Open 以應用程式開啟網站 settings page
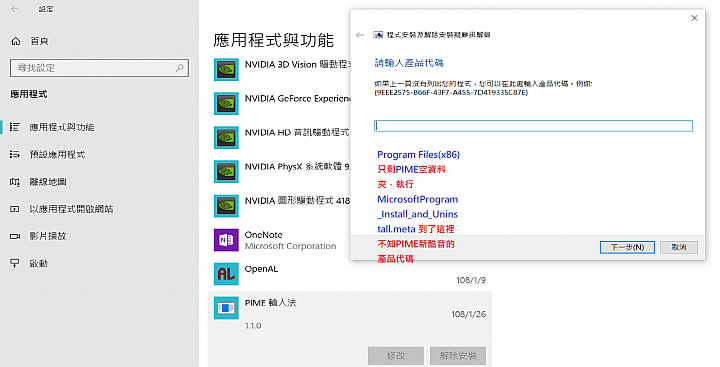This screenshot has width=720, height=367. (x=71, y=209)
